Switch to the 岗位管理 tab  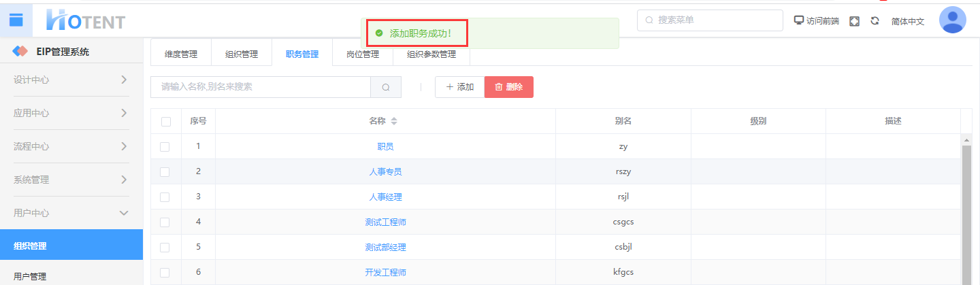click(x=363, y=54)
